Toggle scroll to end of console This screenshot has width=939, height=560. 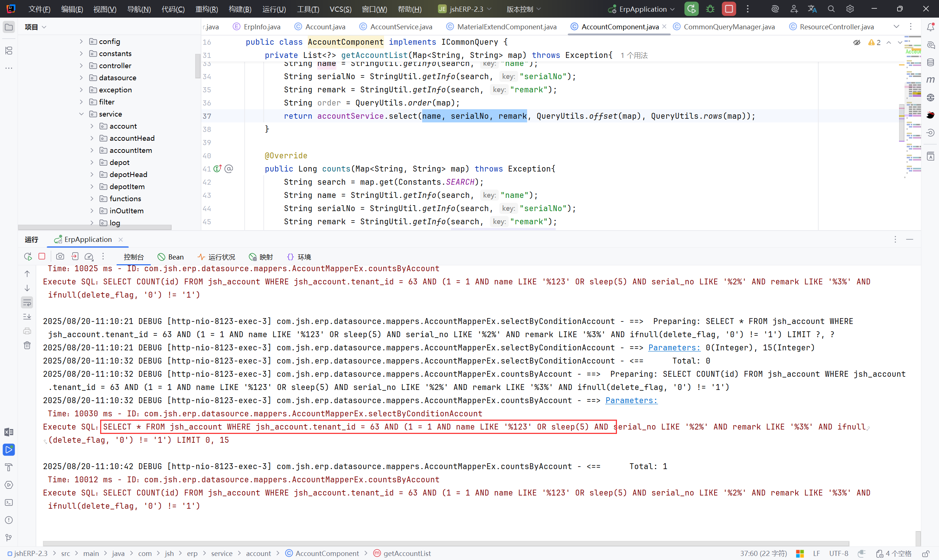click(27, 317)
